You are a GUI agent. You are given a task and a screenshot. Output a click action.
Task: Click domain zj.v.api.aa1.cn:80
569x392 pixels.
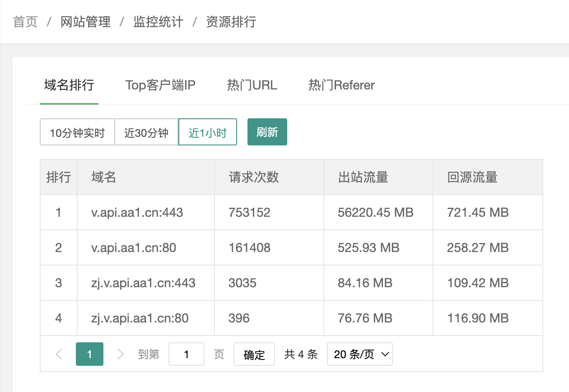point(140,318)
